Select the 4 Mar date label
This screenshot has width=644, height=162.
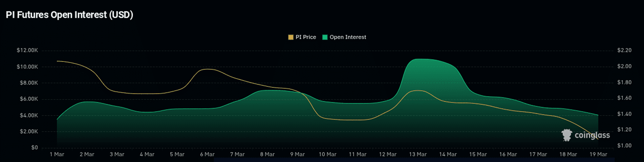[x=147, y=155]
